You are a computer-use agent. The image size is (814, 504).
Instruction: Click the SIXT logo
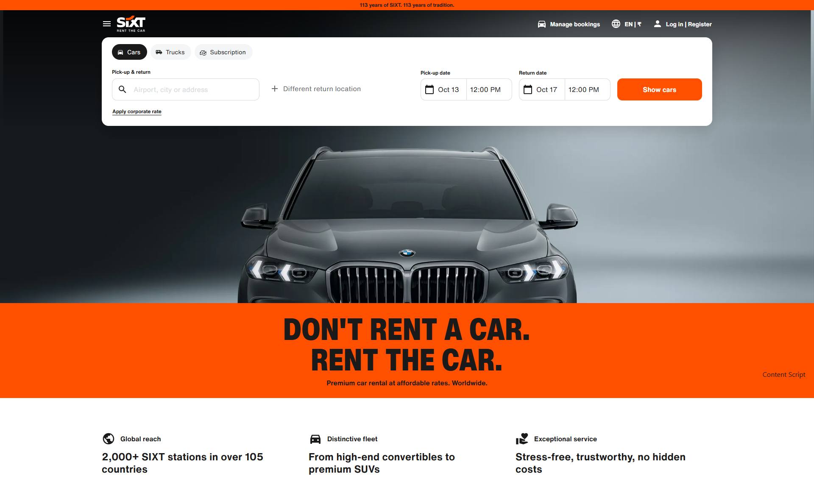coord(131,24)
